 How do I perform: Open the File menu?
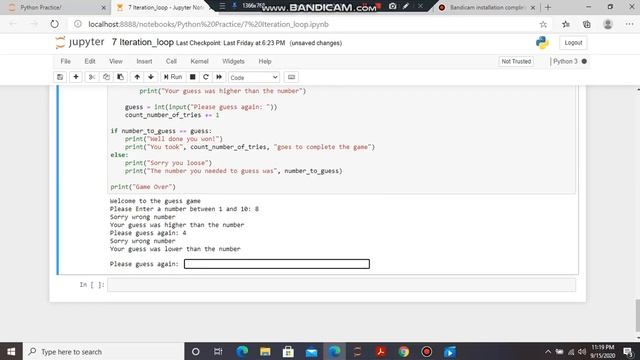(65, 61)
